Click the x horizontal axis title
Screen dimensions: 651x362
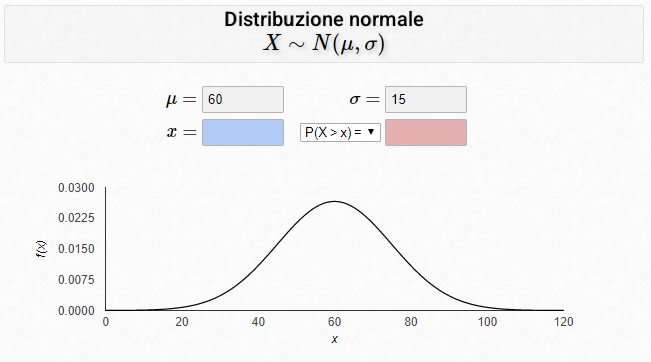pos(334,339)
